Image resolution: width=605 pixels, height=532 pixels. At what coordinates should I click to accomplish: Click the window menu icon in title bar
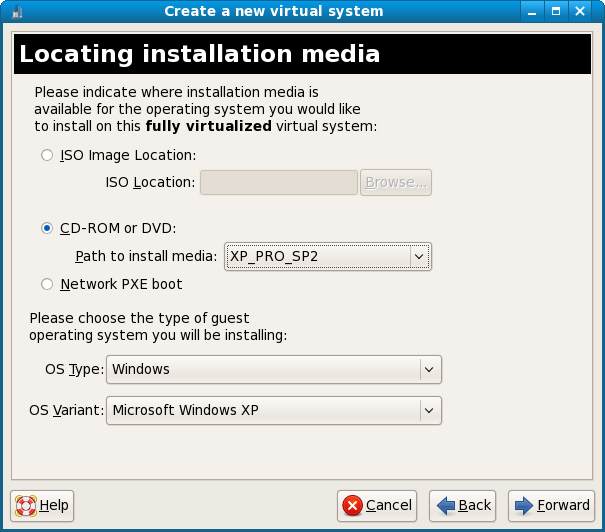coord(17,12)
